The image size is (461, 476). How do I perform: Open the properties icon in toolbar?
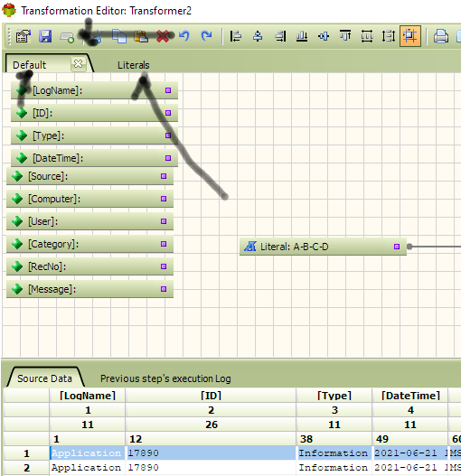point(24,36)
